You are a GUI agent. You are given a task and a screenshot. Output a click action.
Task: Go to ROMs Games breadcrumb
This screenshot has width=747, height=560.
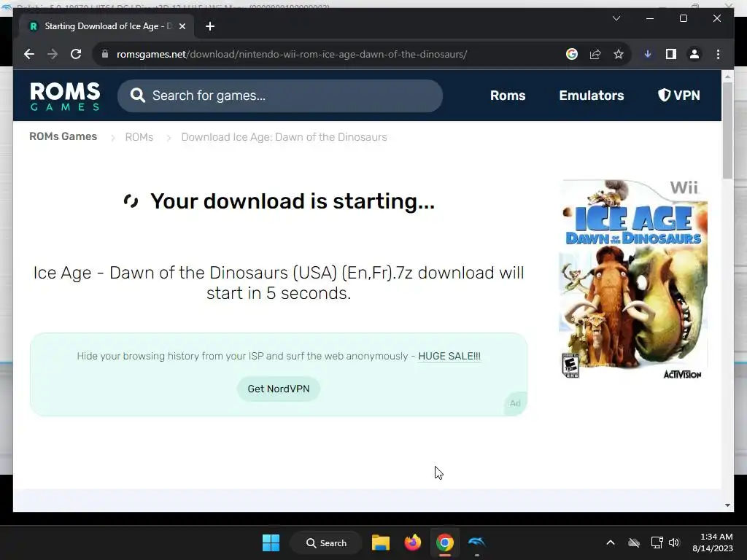63,136
